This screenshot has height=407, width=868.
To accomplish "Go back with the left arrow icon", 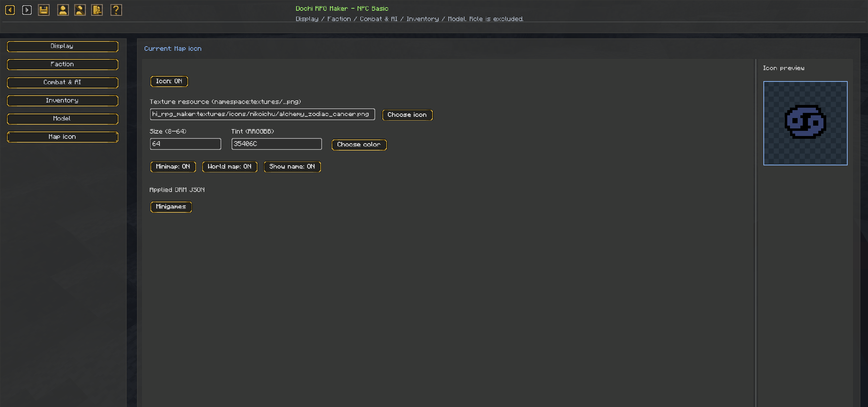I will point(10,10).
